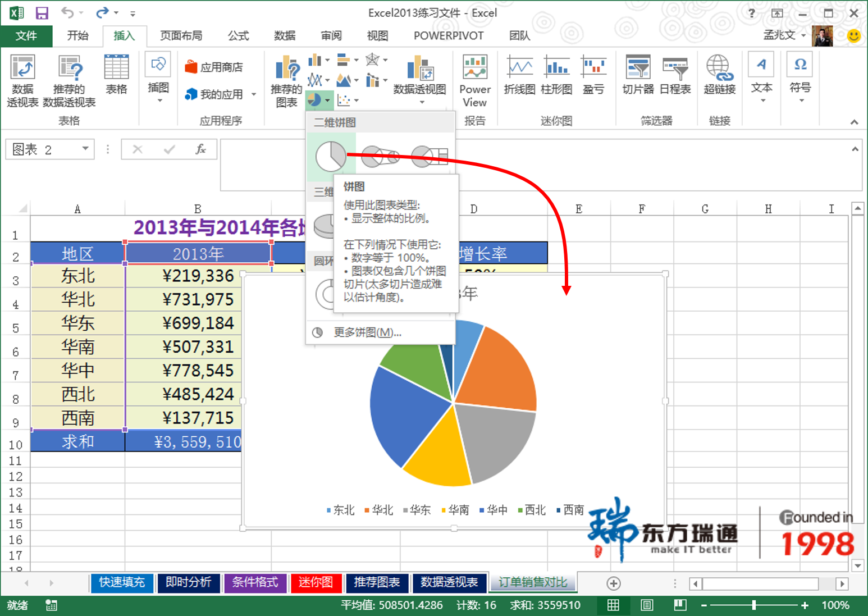Insert a 盈亏 (Win/Loss) sparkline
The width and height of the screenshot is (868, 616).
pyautogui.click(x=593, y=75)
